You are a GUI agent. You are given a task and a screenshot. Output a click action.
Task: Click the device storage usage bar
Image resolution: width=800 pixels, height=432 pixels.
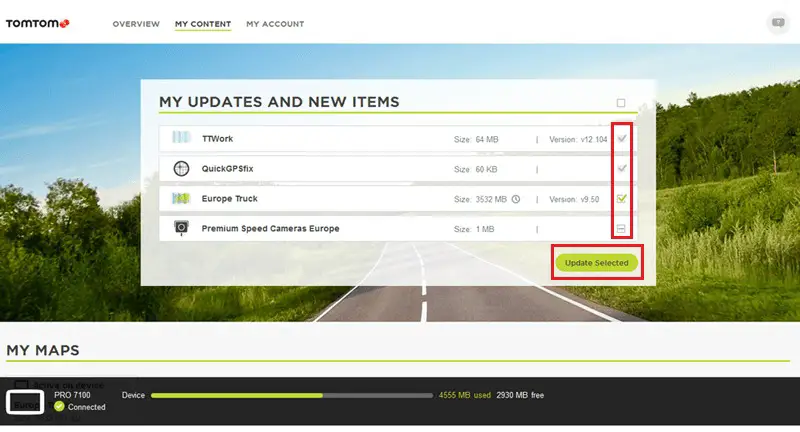[292, 395]
